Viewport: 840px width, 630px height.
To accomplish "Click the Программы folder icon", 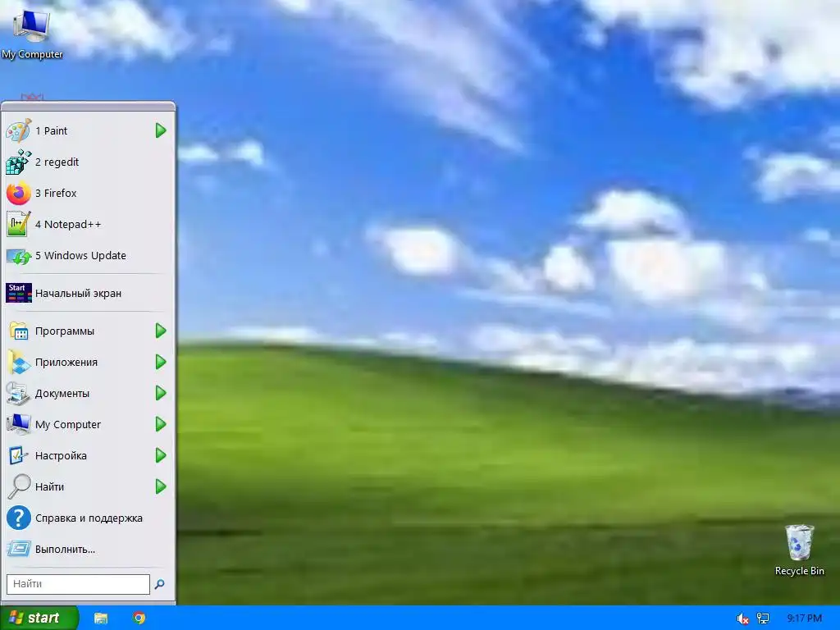I will point(19,331).
